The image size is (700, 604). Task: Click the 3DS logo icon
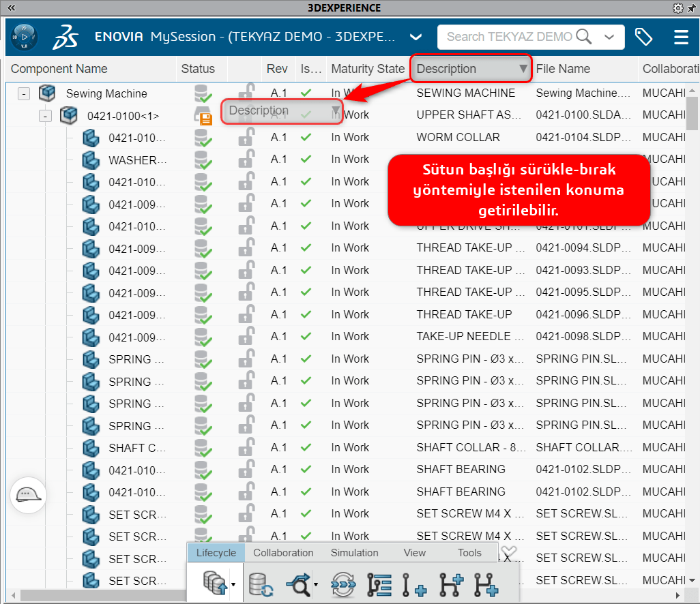[65, 37]
